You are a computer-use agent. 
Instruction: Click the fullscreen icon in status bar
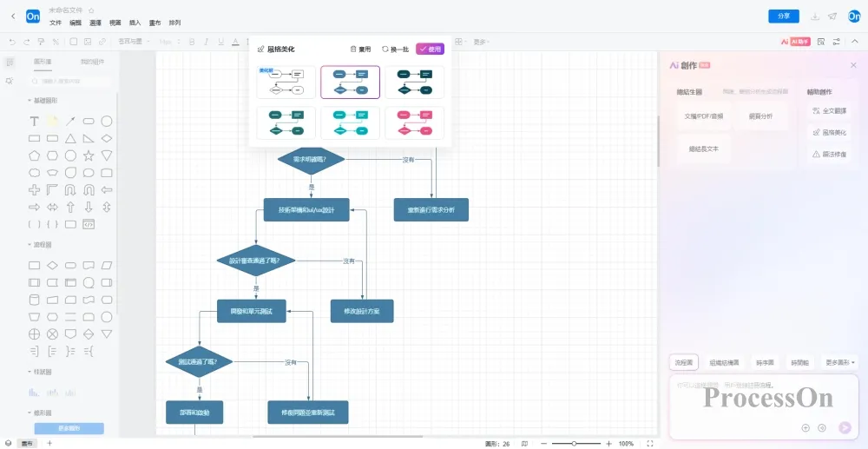pyautogui.click(x=648, y=443)
